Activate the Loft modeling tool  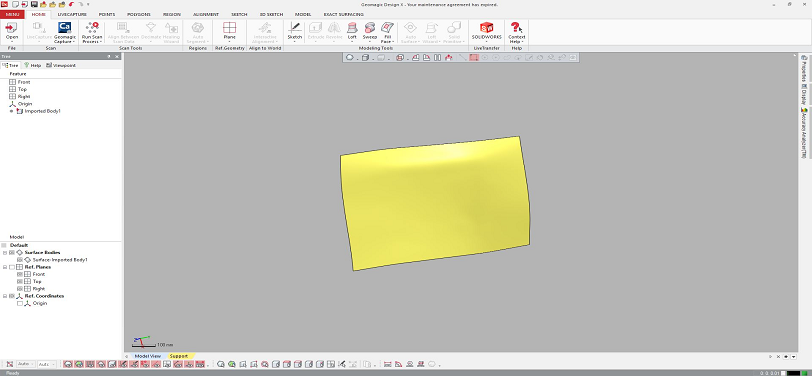coord(352,31)
